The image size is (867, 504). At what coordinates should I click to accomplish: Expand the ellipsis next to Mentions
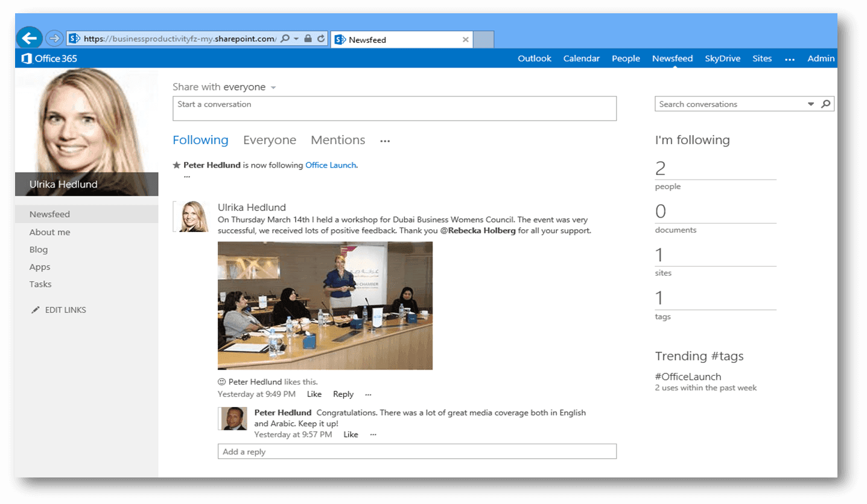[x=385, y=140]
